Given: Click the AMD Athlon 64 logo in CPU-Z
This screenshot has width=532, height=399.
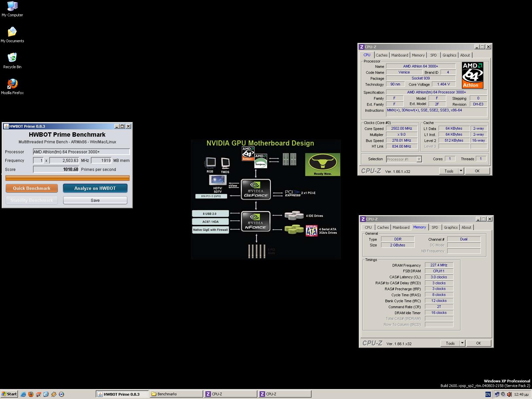Looking at the screenshot, I should tap(472, 75).
